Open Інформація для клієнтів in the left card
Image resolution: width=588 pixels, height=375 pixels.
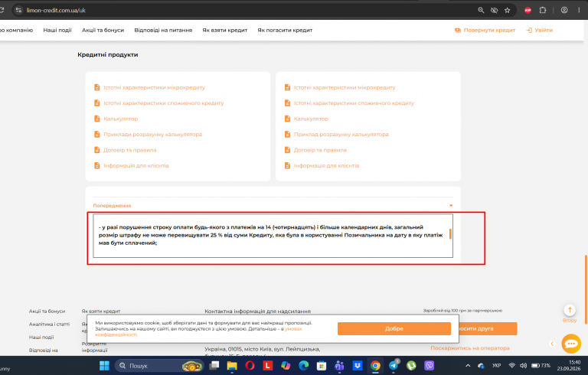pyautogui.click(x=136, y=166)
